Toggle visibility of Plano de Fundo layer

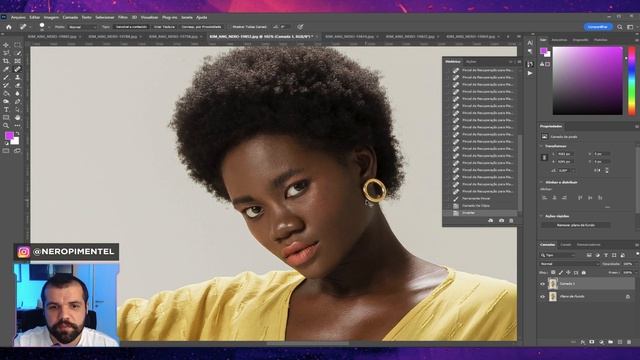tap(542, 297)
